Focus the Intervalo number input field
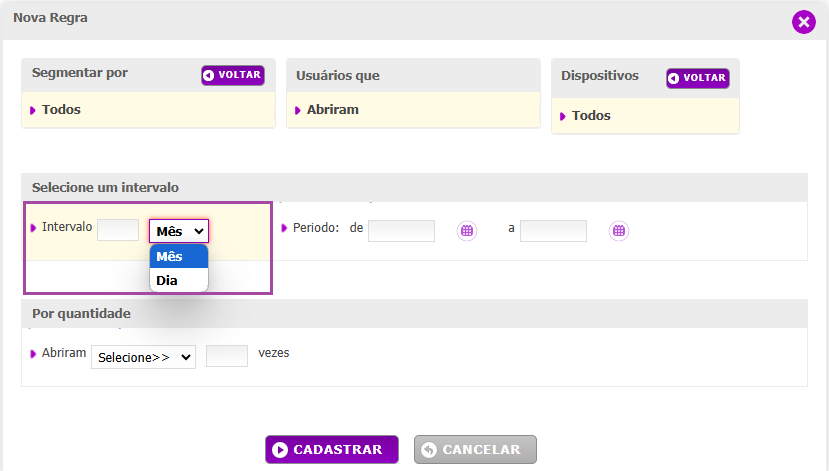This screenshot has width=829, height=471. (x=118, y=230)
